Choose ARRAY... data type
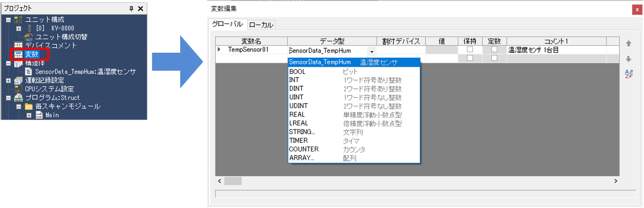Image resolution: width=644 pixels, height=208 pixels. point(354,158)
